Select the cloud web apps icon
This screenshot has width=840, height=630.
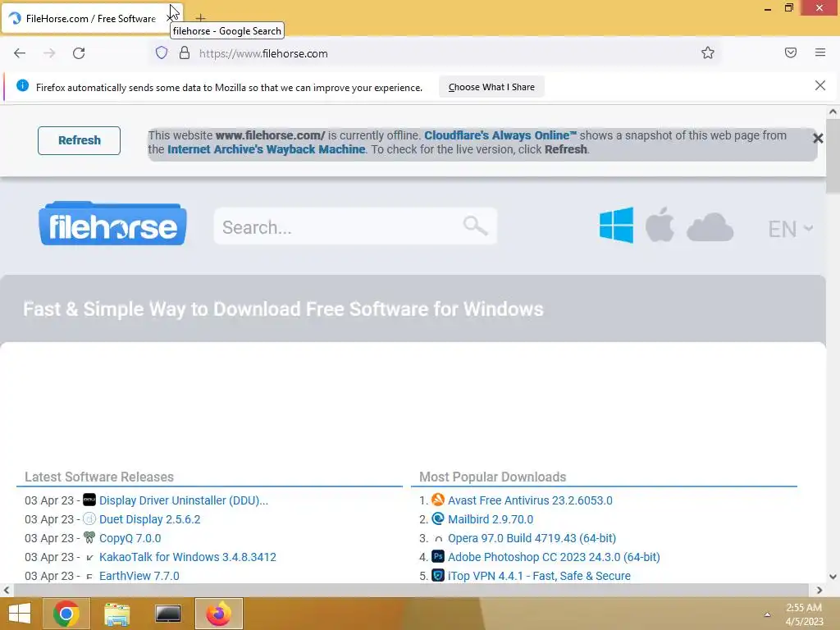[x=710, y=227]
